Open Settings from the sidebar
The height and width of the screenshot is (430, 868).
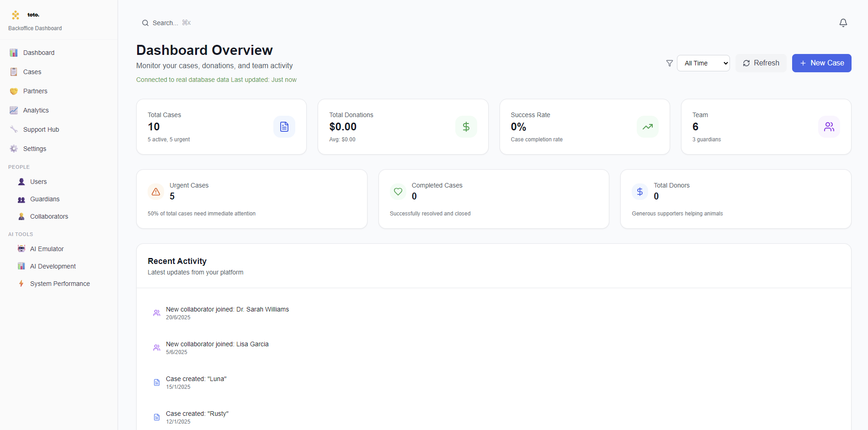pyautogui.click(x=59, y=149)
